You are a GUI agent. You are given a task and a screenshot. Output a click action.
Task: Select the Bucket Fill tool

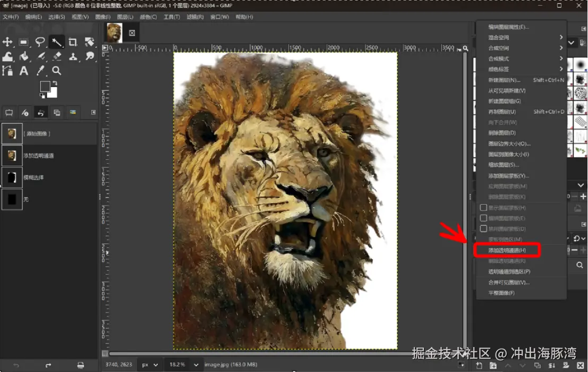coord(23,56)
